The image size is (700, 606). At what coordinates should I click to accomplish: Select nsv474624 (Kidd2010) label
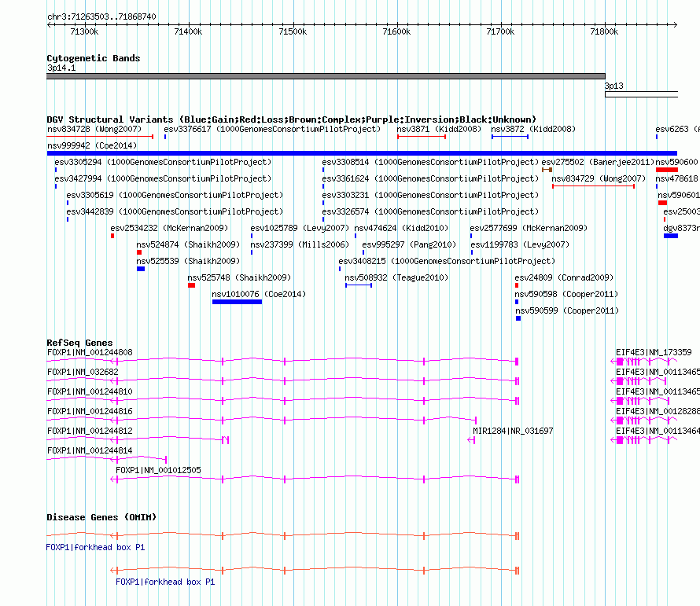coord(401,228)
